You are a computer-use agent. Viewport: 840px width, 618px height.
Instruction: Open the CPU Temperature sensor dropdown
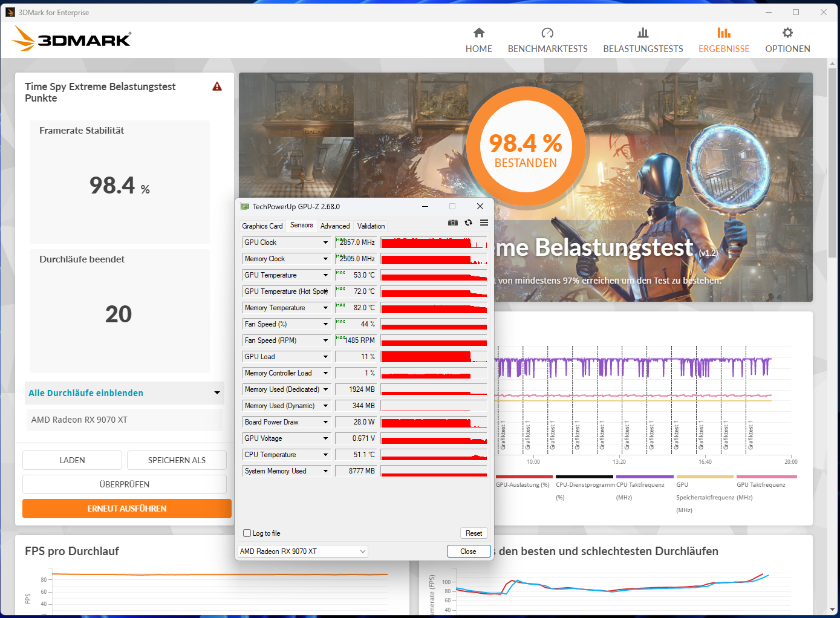325,455
